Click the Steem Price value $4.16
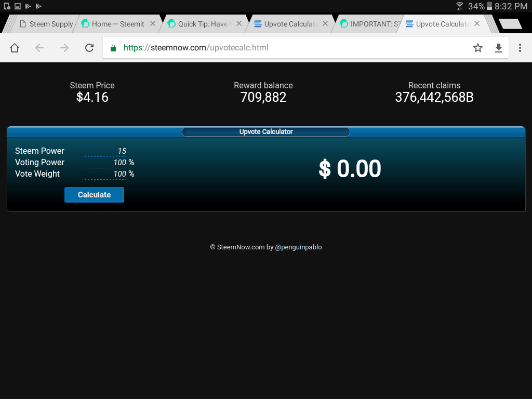This screenshot has width=532, height=399. 92,97
